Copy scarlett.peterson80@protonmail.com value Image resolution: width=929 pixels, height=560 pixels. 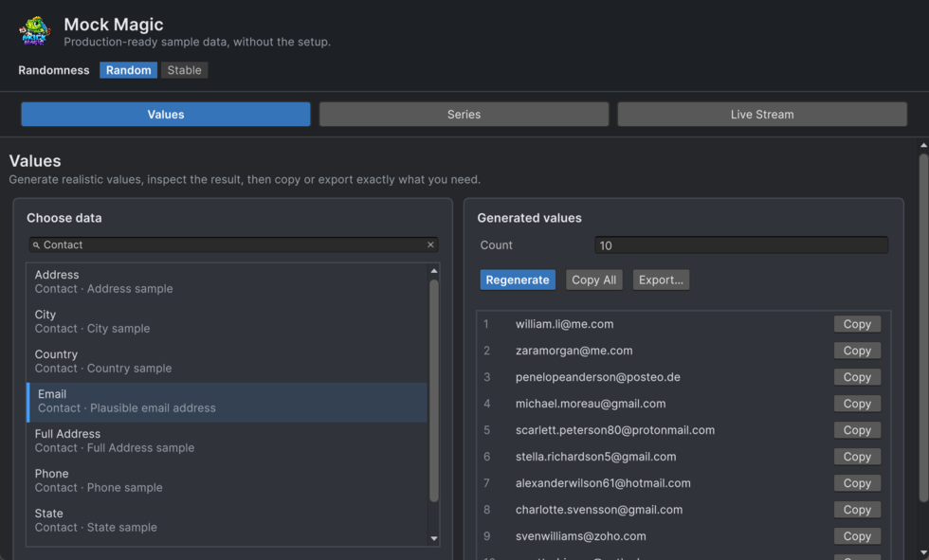pyautogui.click(x=857, y=430)
